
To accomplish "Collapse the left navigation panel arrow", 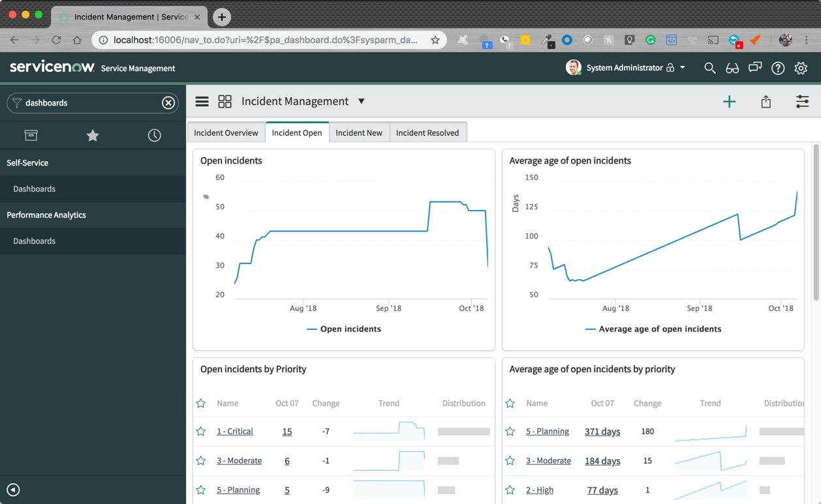I will pyautogui.click(x=12, y=490).
